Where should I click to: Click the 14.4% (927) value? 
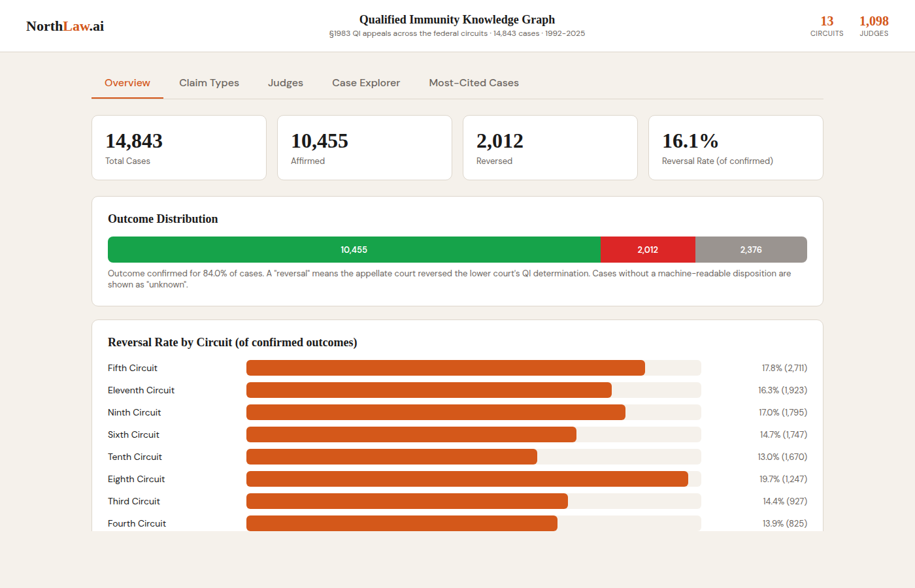tap(785, 501)
